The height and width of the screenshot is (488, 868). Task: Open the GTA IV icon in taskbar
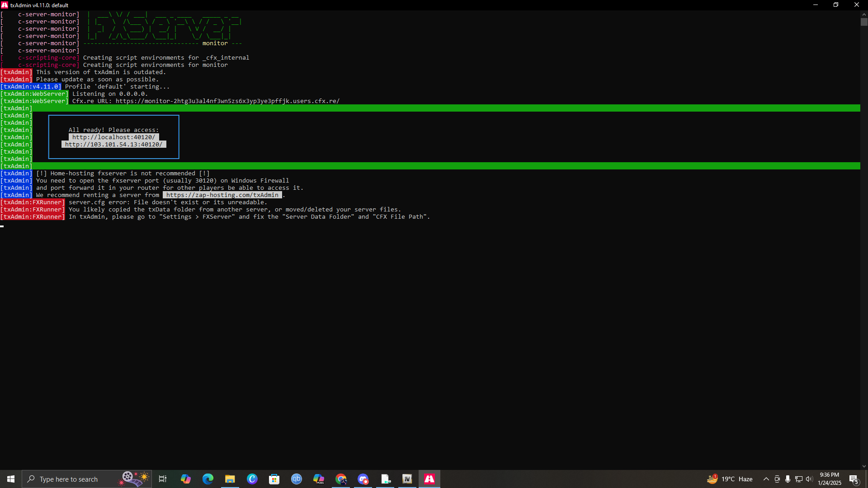point(407,479)
